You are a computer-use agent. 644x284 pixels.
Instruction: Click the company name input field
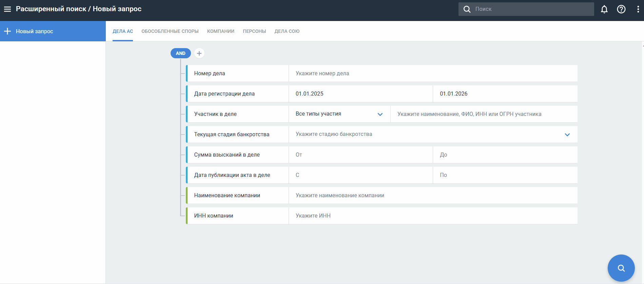tap(432, 196)
